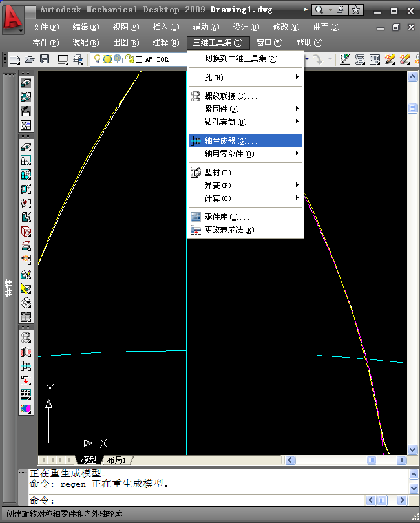Choose 型材(T)... from the menu

click(246, 173)
